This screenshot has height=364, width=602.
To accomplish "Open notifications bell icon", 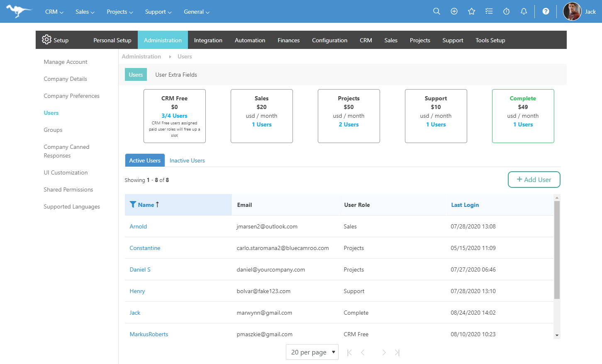I will coord(524,11).
